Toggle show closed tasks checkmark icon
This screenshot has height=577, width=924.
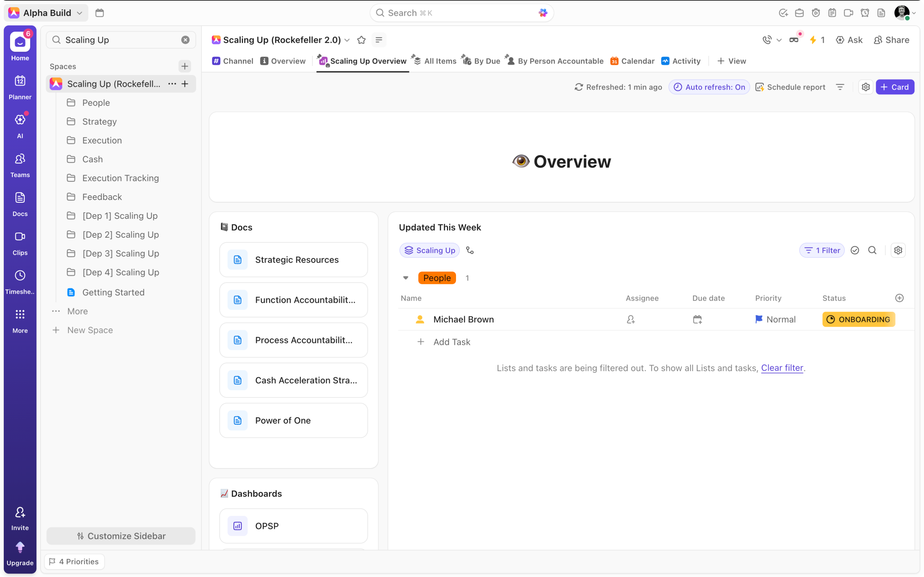pos(854,250)
